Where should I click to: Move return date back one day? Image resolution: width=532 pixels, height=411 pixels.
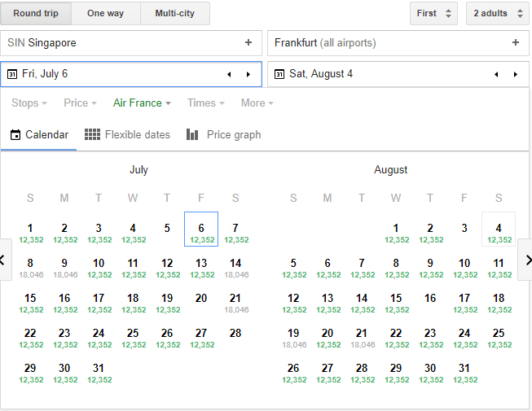[x=496, y=74]
